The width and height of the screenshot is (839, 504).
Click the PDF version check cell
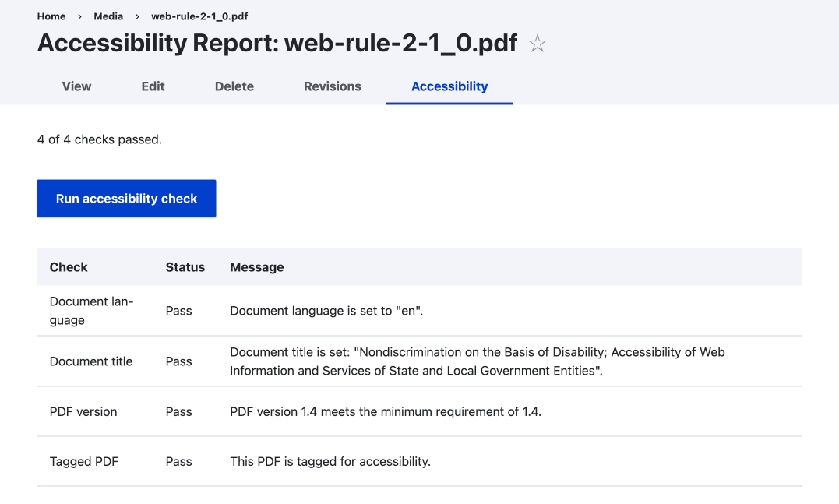(83, 412)
